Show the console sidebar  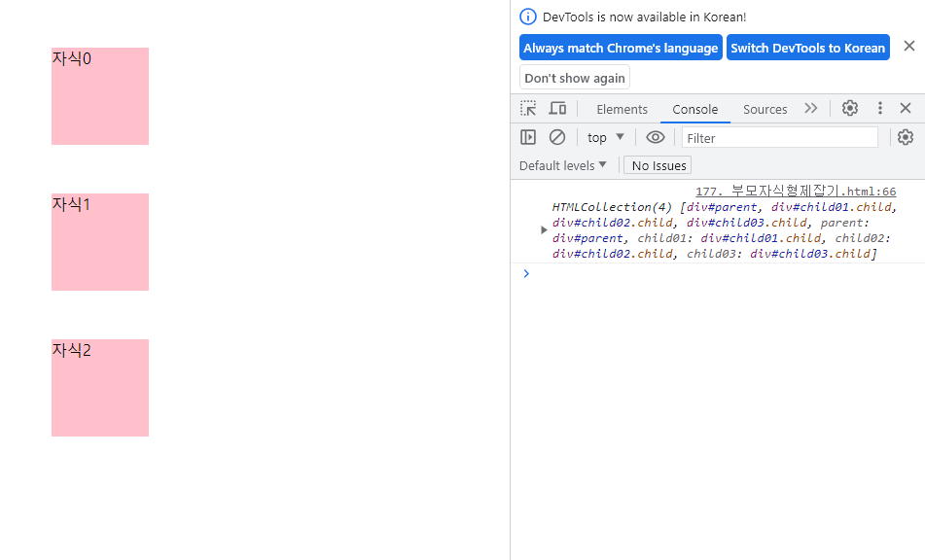click(528, 137)
